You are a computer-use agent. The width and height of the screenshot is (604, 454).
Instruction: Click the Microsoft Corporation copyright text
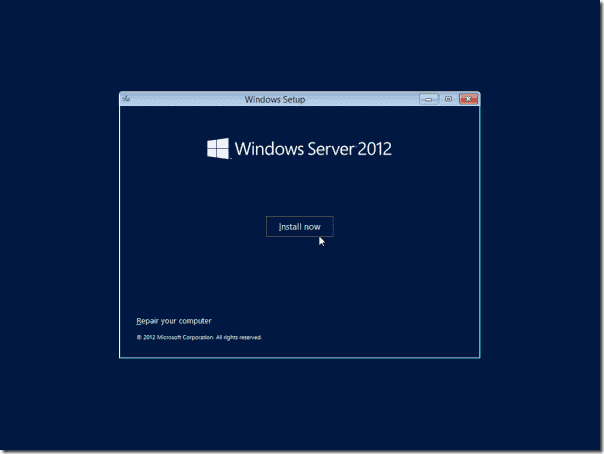click(x=199, y=337)
